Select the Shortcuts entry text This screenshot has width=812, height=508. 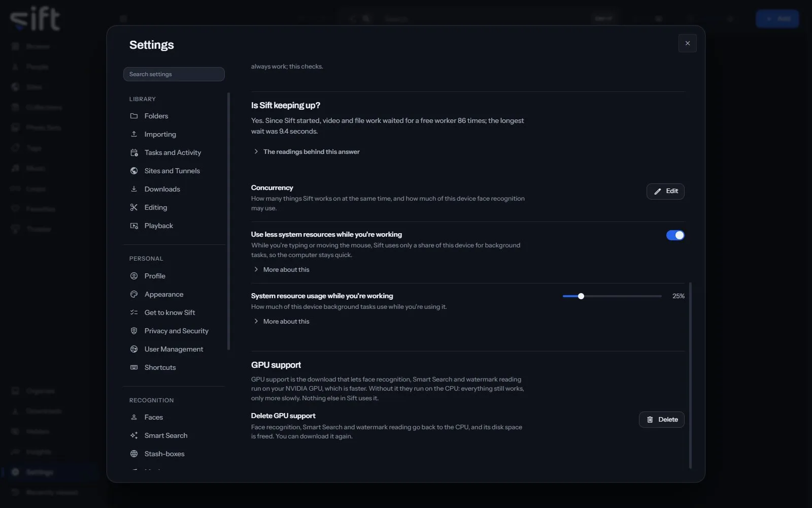[160, 367]
